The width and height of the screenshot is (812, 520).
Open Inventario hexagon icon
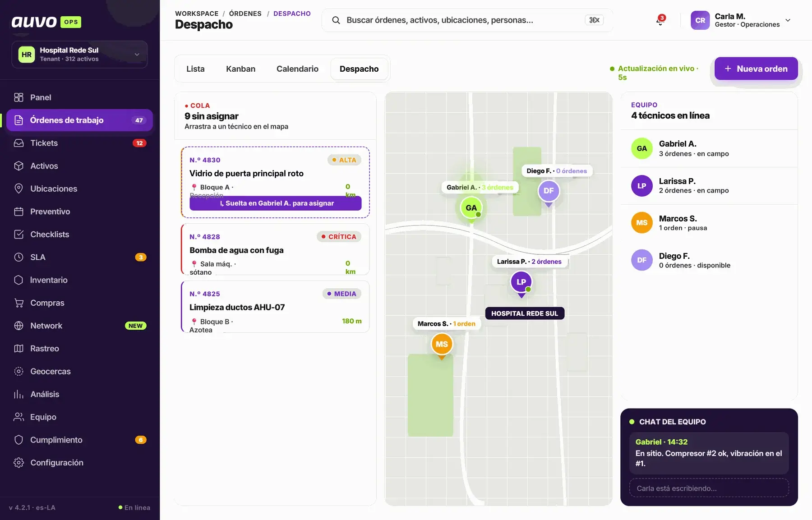click(x=18, y=280)
